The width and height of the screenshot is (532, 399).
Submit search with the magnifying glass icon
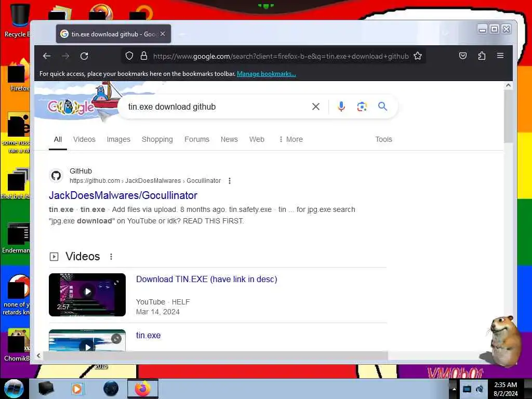tap(383, 107)
